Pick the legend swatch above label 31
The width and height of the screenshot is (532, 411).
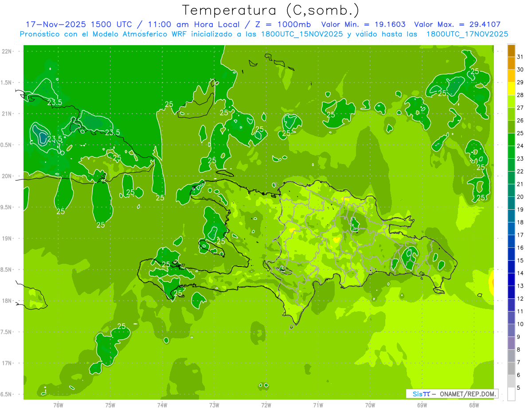pos(511,51)
